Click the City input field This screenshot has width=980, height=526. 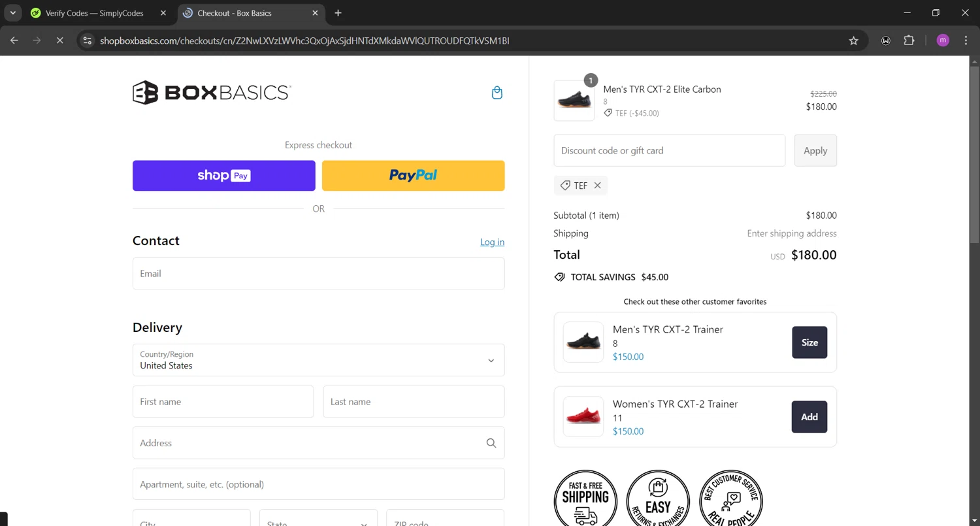[x=191, y=518]
